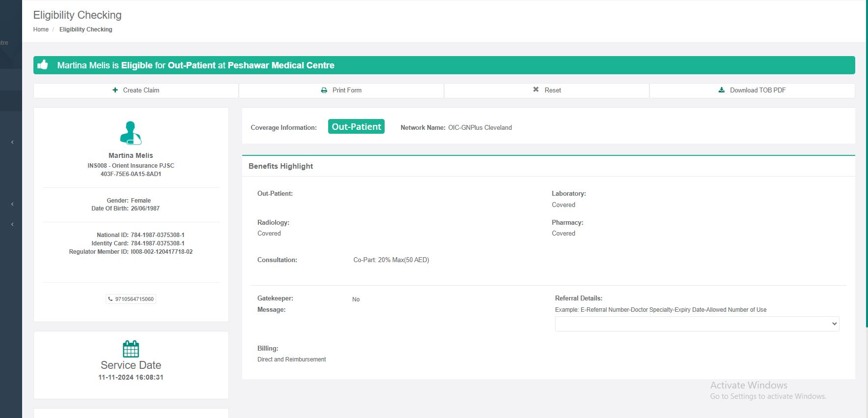The height and width of the screenshot is (418, 868).
Task: Click the Eligibility Checking page title
Action: [x=77, y=15]
